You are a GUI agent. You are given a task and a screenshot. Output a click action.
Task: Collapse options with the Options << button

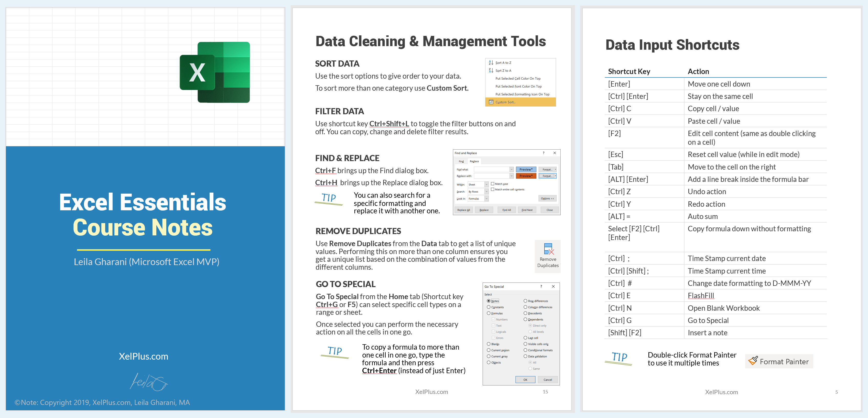(x=548, y=199)
